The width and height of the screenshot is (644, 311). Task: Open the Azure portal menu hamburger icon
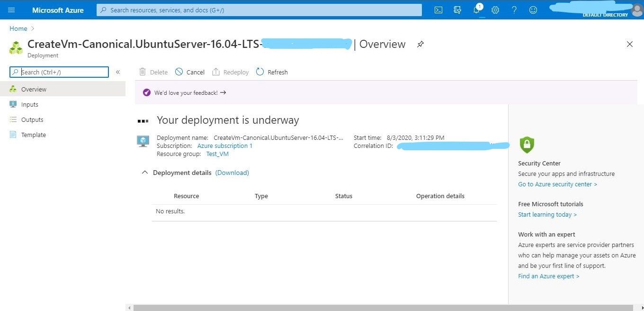pos(11,9)
